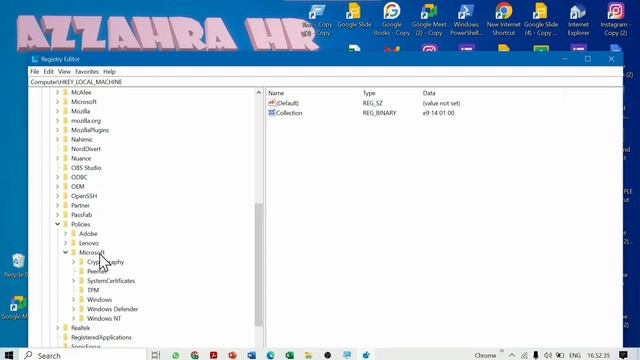The image size is (640, 360).
Task: Open Adobe Acrobat from the taskbar
Action: [213, 356]
